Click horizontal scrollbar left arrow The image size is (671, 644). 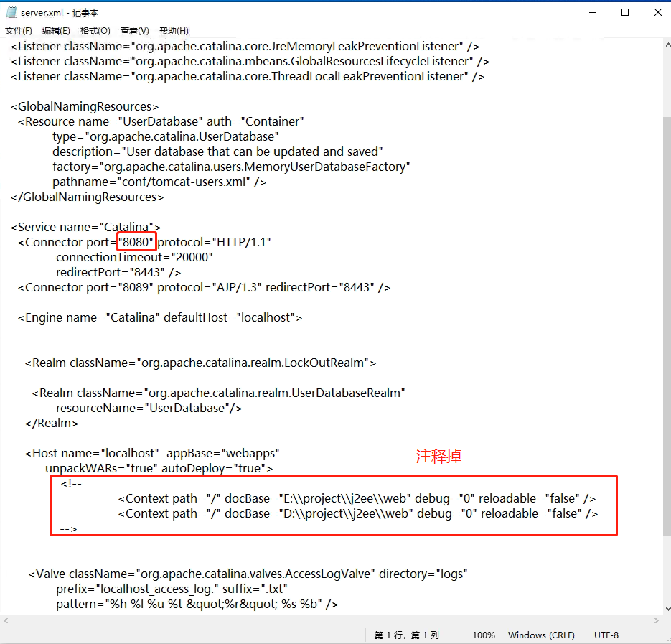tap(6, 620)
